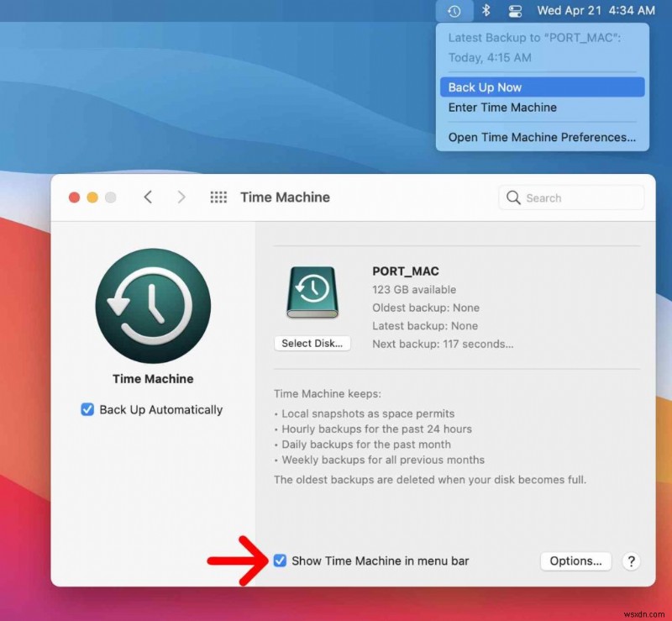Screen dimensions: 672x621
Task: Click the Bluetooth icon in the menu bar
Action: point(486,10)
